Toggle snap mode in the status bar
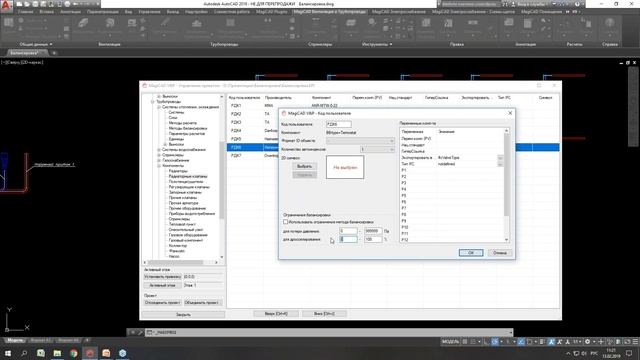Screen dimensions: 640x360 pyautogui.click(x=473, y=342)
